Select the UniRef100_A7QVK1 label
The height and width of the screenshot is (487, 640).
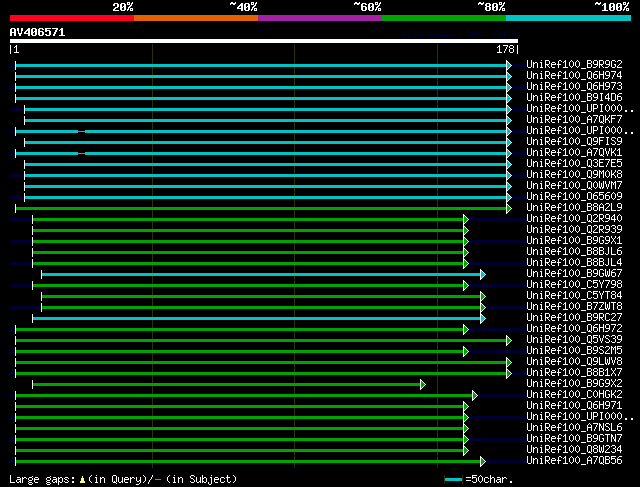574,153
